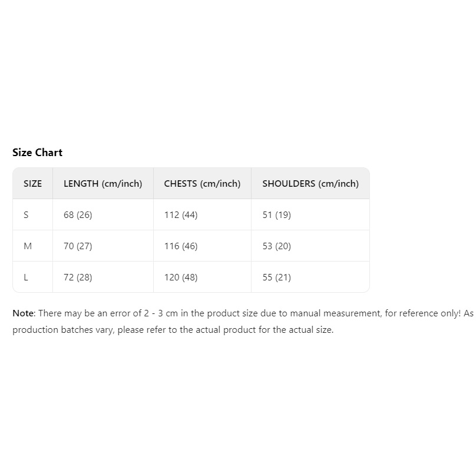Screen dimensions: 476x476
Task: Click the LENGTH (cm/inch) column header
Action: pos(103,184)
